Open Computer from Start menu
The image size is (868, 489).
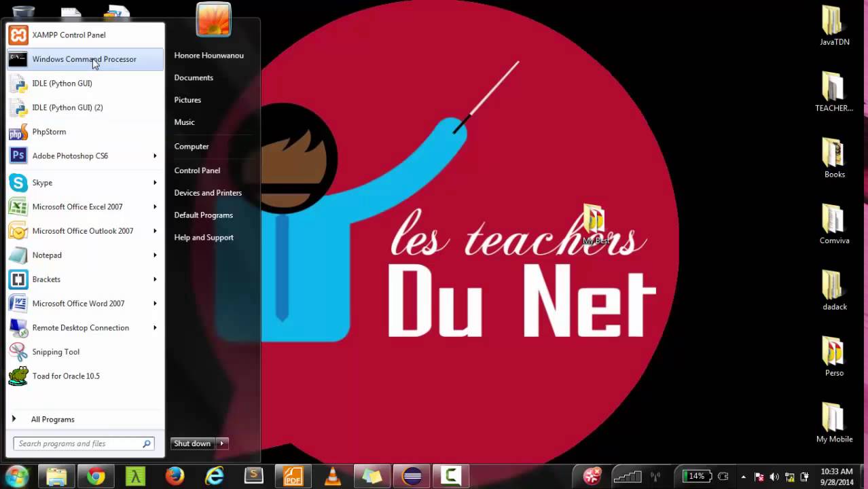click(x=192, y=146)
